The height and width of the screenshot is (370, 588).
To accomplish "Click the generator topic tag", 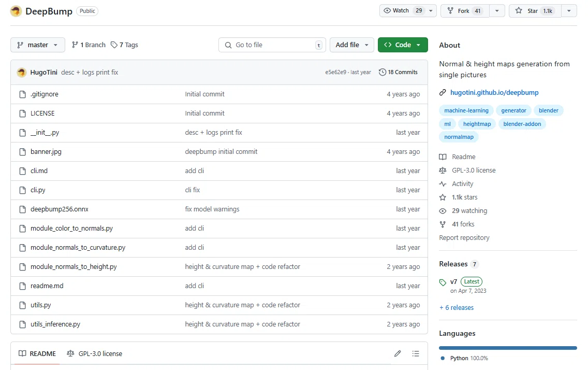I will 514,110.
